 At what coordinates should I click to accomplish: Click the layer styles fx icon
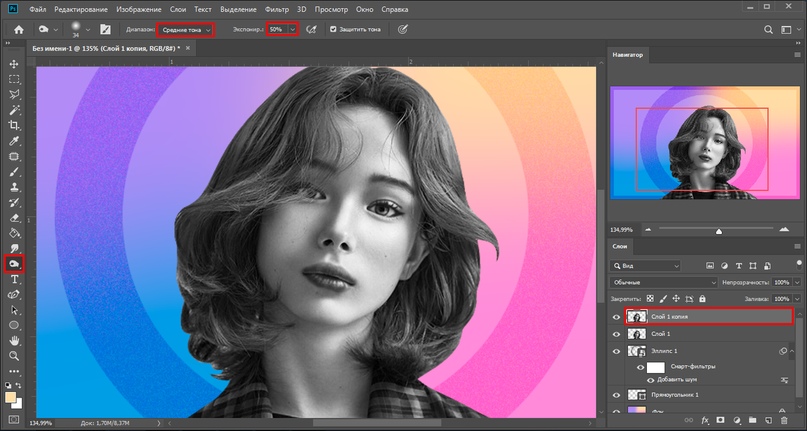705,420
